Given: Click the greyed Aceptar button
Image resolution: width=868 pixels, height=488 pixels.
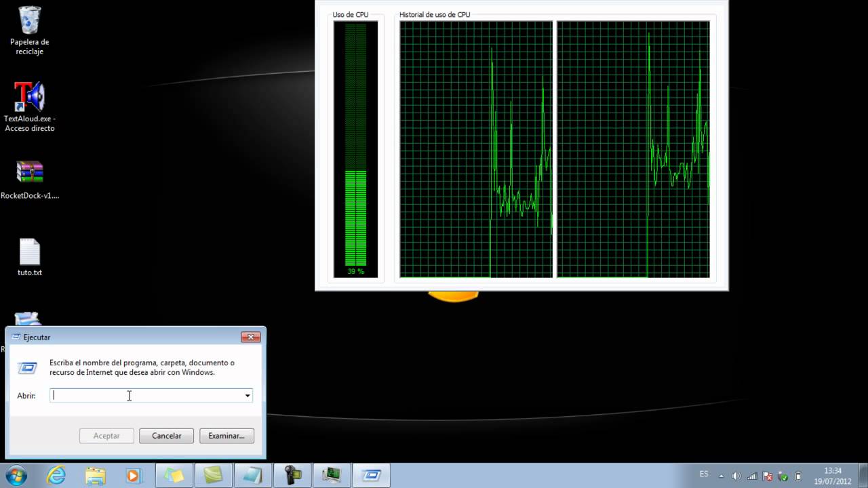Looking at the screenshot, I should click(x=106, y=436).
